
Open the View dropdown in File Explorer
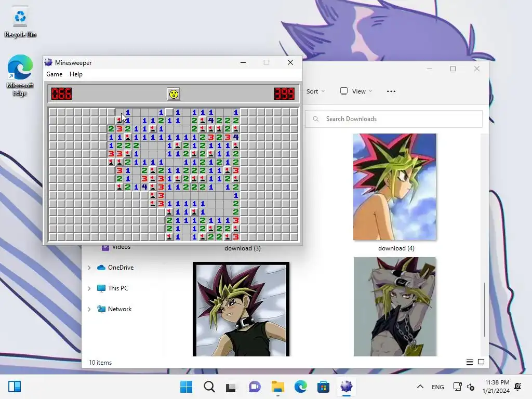[x=356, y=91]
